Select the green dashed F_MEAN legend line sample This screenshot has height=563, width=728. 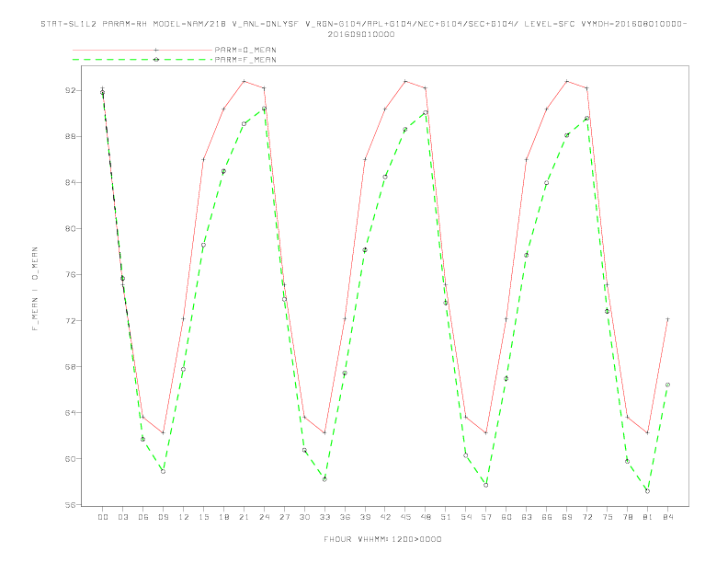pos(142,60)
